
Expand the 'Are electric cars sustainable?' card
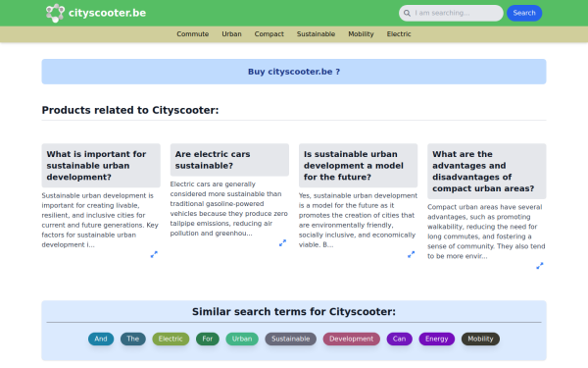point(283,243)
